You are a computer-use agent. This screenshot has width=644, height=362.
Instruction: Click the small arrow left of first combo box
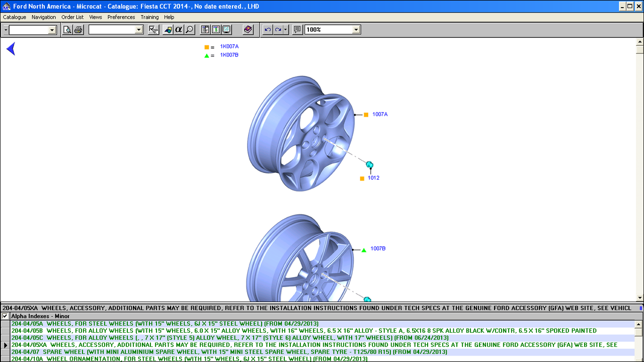pyautogui.click(x=6, y=30)
